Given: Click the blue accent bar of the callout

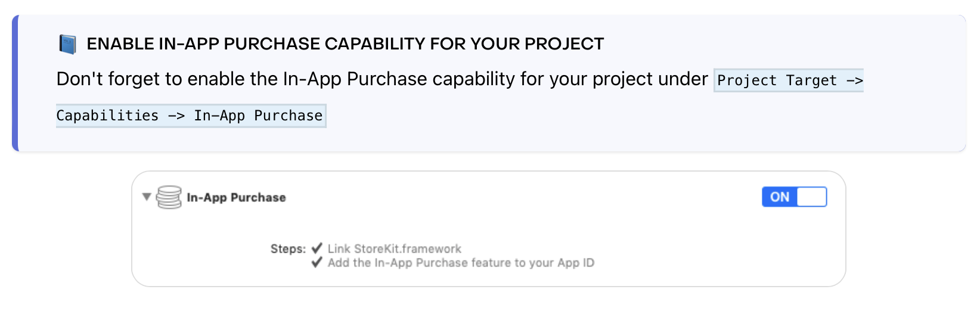Looking at the screenshot, I should (x=15, y=83).
